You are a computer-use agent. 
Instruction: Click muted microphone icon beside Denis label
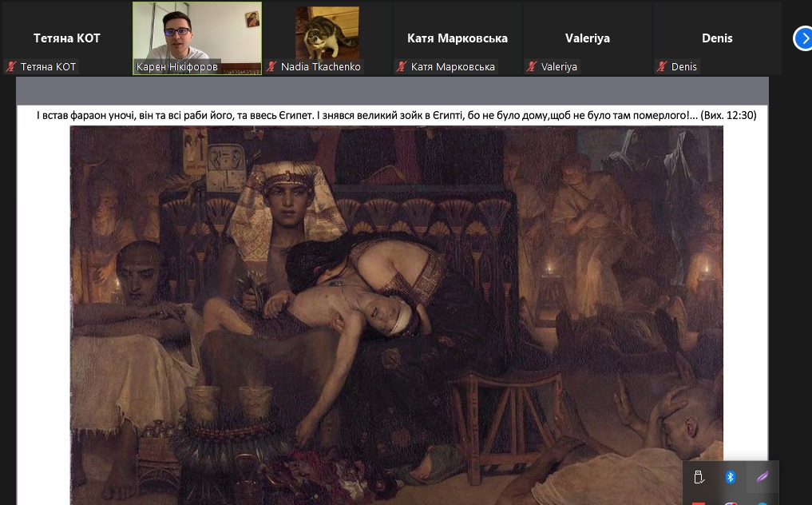coord(662,66)
